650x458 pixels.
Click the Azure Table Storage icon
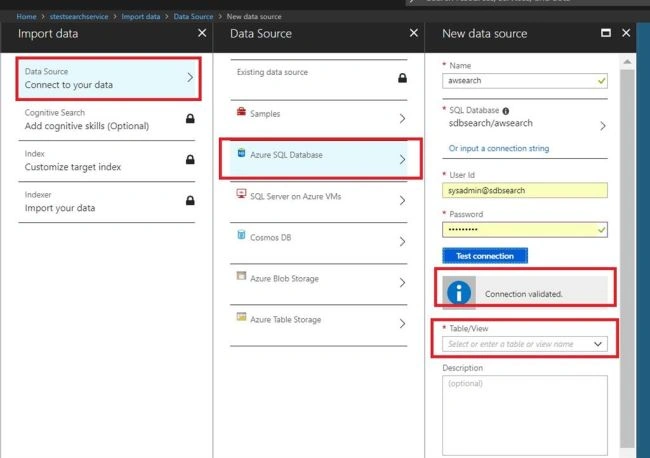[x=241, y=317]
